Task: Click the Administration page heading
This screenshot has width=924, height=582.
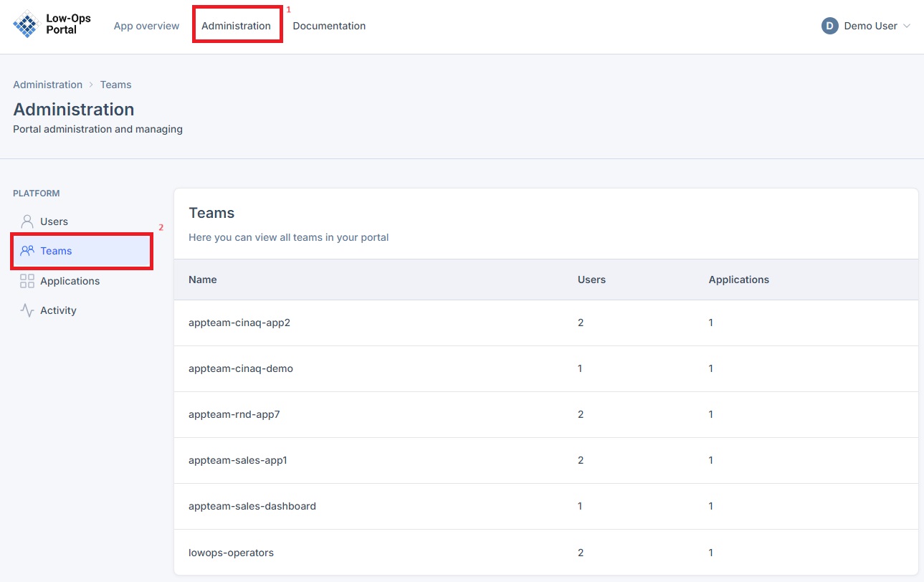Action: tap(74, 109)
